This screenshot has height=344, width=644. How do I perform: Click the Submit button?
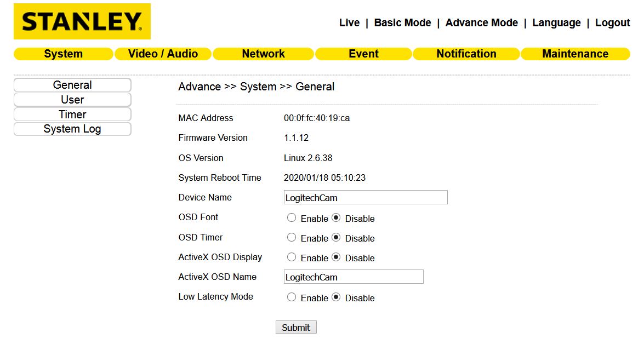296,327
